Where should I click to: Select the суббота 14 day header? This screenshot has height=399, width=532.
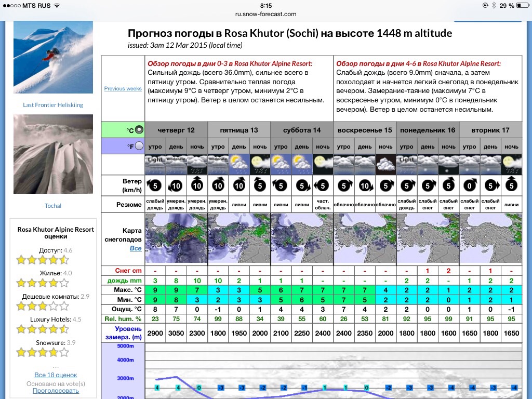pos(302,130)
